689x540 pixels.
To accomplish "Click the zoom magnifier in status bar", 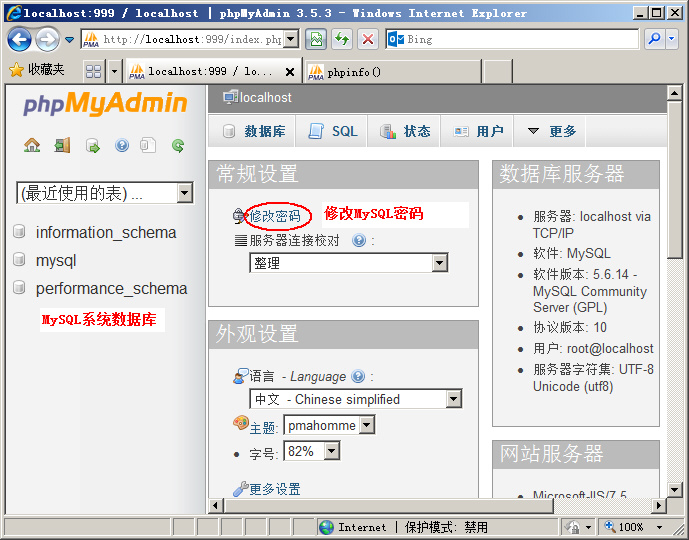I will pyautogui.click(x=609, y=526).
